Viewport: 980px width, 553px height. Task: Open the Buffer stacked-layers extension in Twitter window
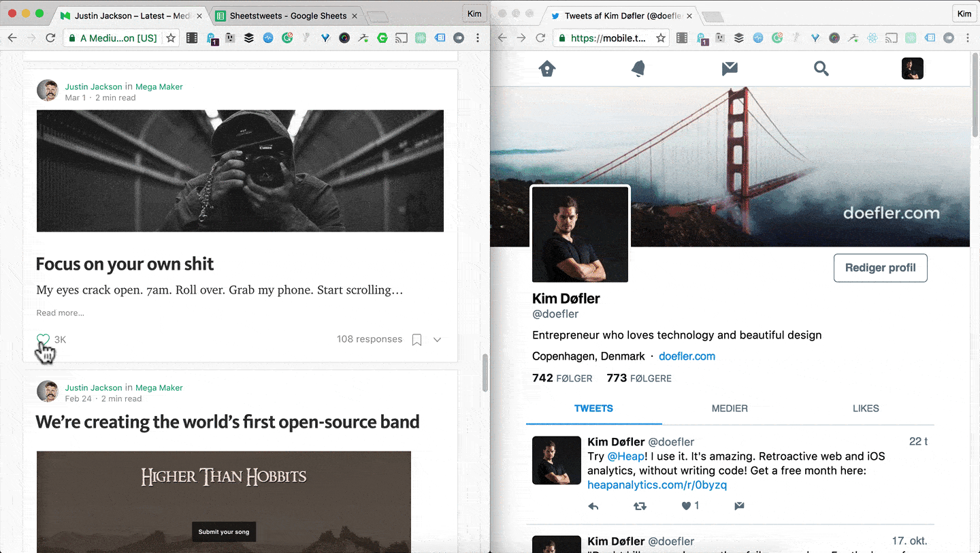(x=739, y=38)
